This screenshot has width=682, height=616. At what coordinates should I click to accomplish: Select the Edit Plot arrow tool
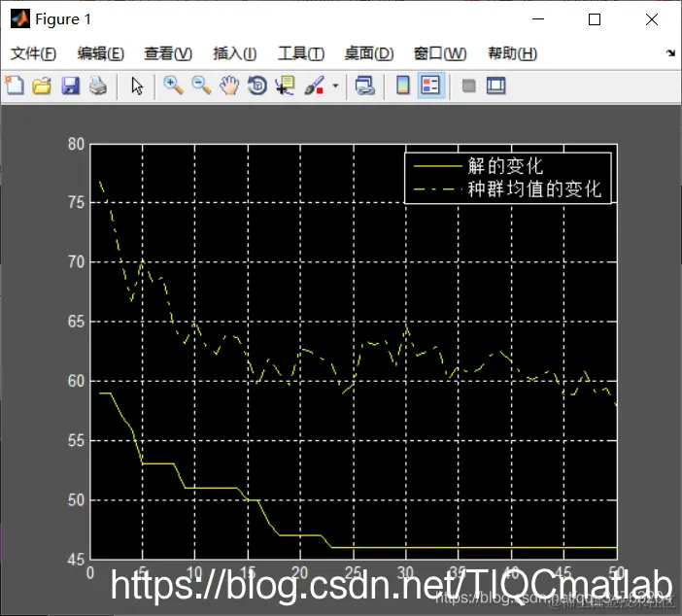pos(137,86)
